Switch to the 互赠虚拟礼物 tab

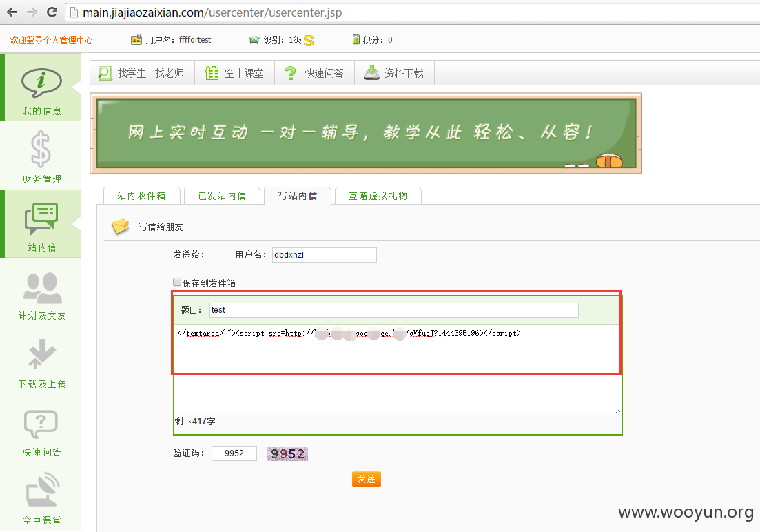[378, 196]
